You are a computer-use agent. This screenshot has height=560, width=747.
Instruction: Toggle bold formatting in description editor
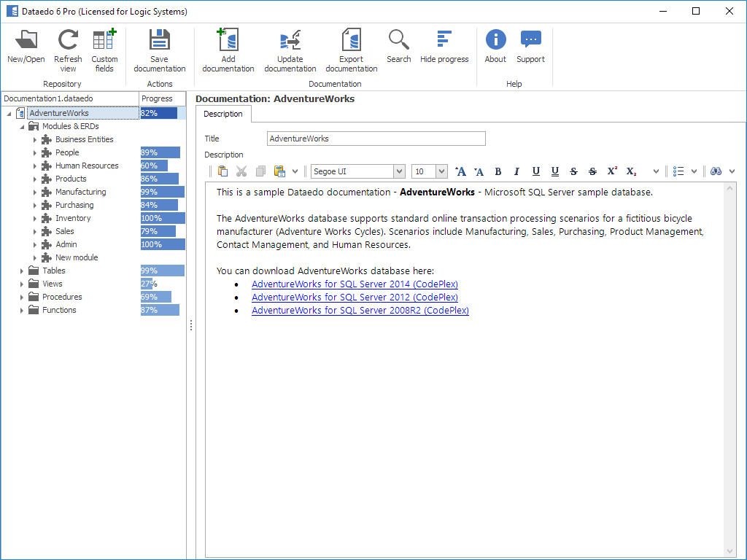(498, 171)
